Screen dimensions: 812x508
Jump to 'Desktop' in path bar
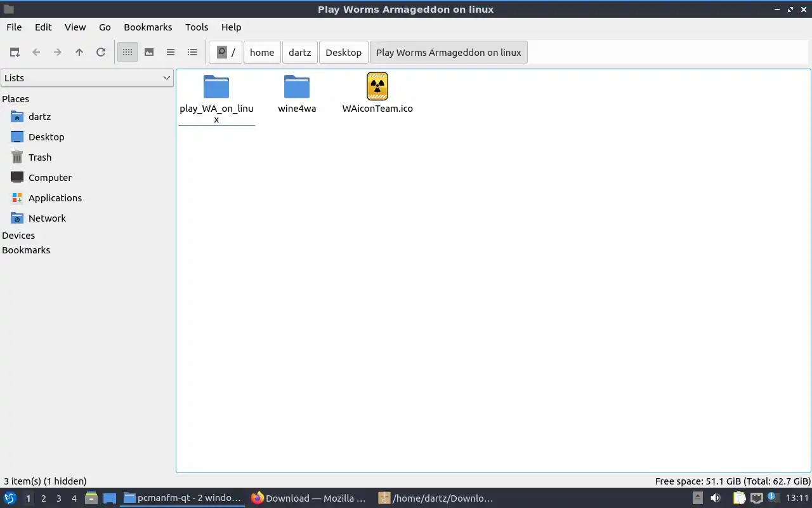[344, 52]
